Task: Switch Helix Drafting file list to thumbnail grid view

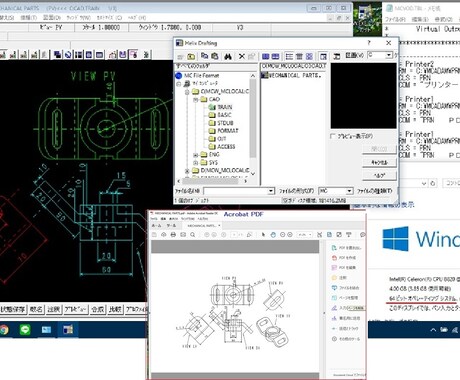Action: [x=309, y=56]
